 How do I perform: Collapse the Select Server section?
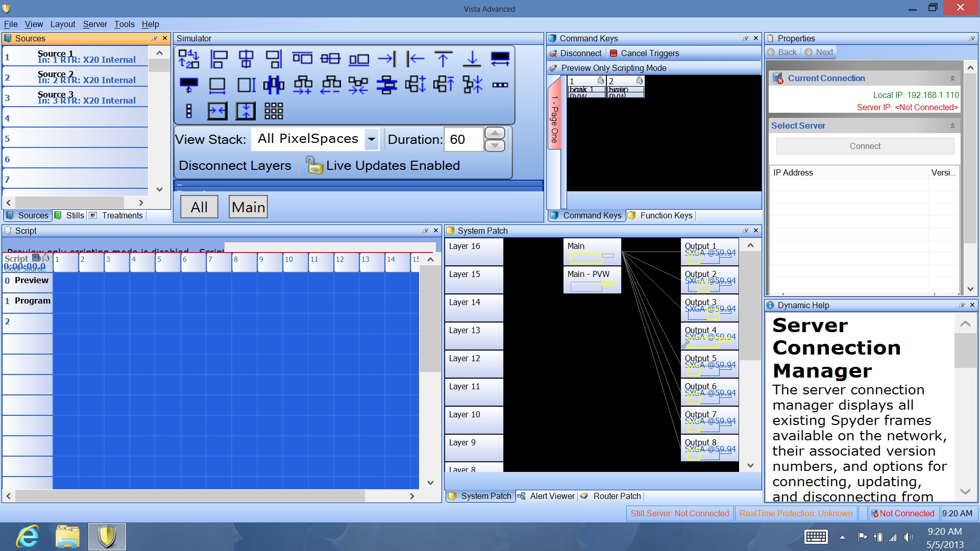point(952,126)
